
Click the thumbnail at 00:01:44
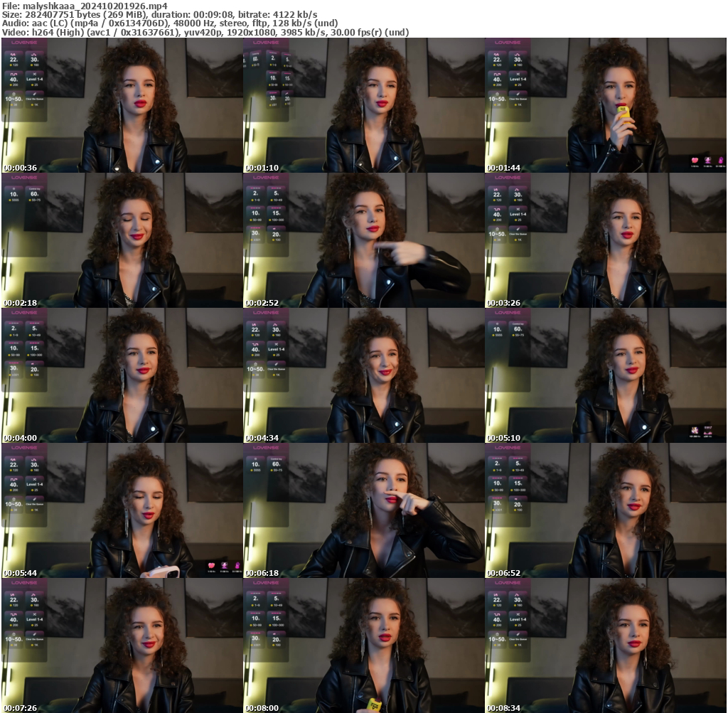(605, 105)
